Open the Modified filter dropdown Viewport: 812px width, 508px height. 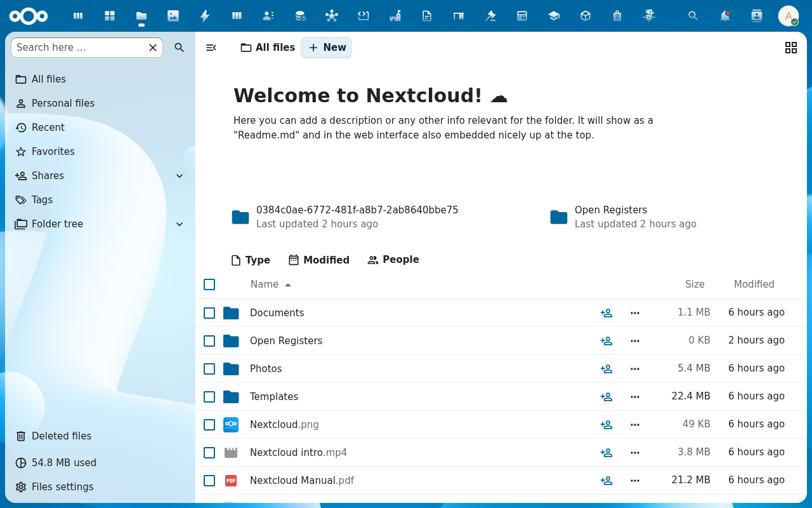coord(319,260)
